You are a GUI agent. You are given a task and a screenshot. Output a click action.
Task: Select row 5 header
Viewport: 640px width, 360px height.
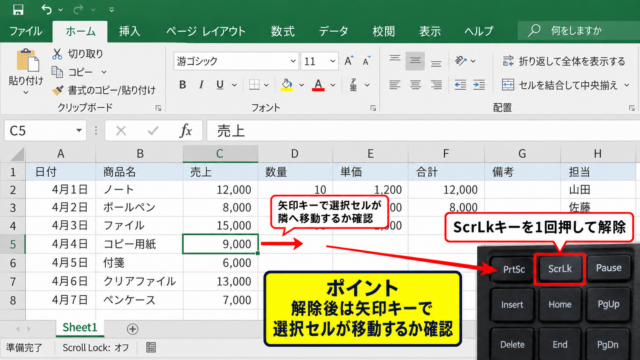(13, 244)
